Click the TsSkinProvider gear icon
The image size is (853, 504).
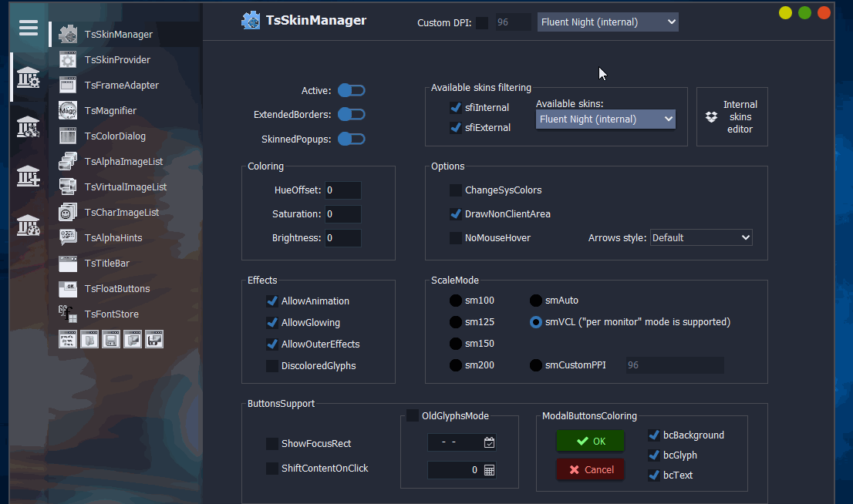[68, 60]
